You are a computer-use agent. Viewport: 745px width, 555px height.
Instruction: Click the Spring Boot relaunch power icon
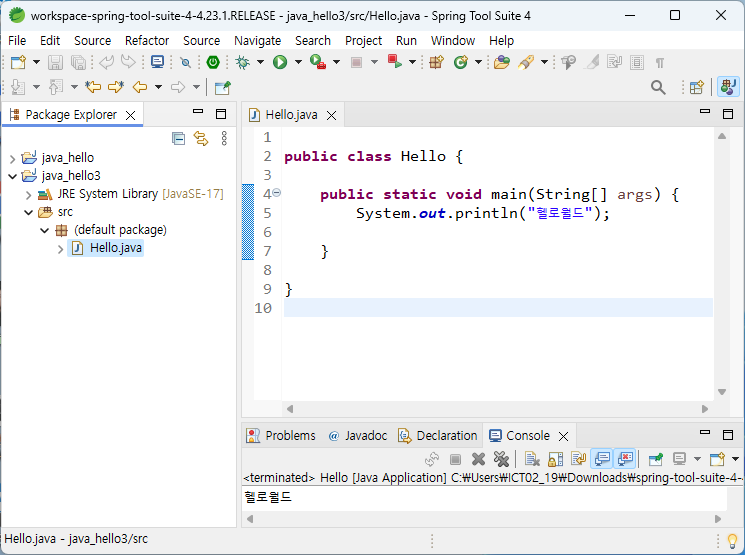tap(213, 62)
